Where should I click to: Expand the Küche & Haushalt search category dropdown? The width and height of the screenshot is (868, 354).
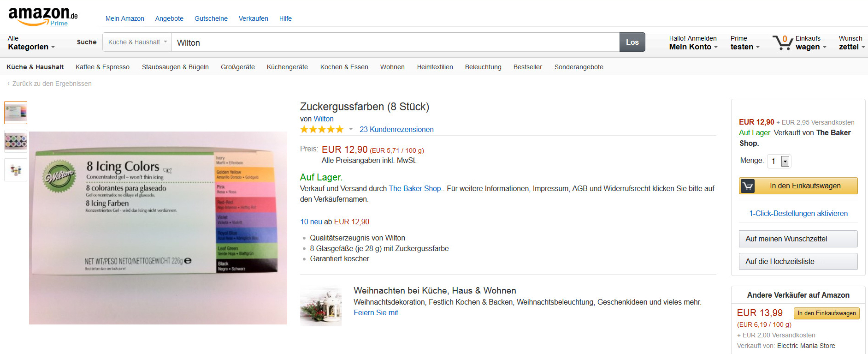(x=137, y=42)
